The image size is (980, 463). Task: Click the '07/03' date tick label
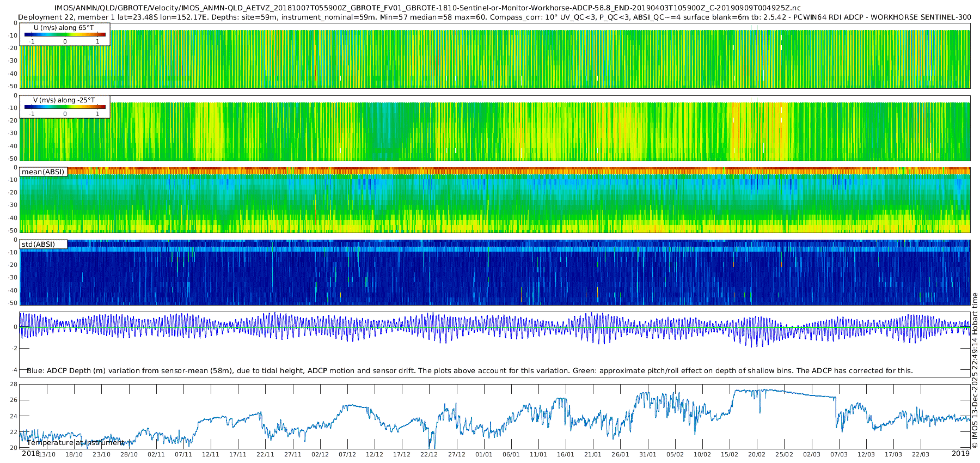pyautogui.click(x=839, y=454)
